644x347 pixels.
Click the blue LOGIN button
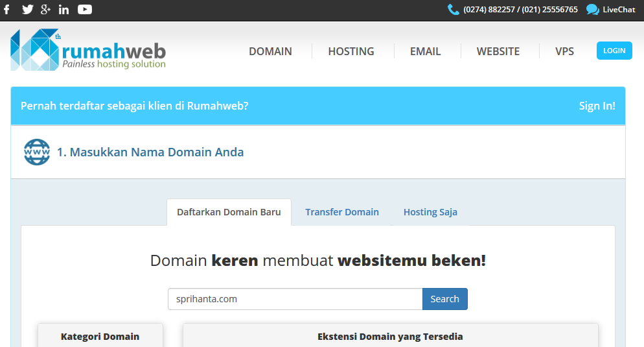point(614,51)
